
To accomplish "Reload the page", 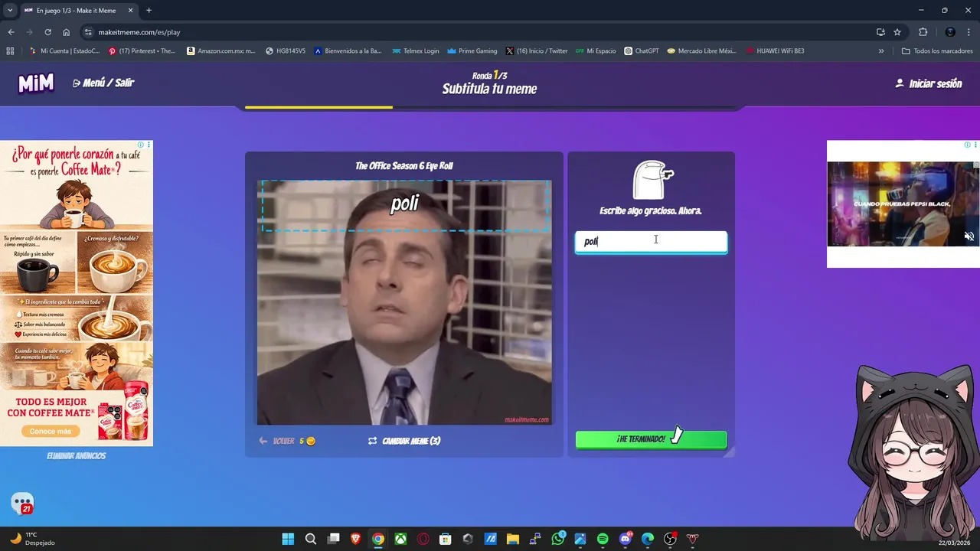I will [x=47, y=32].
